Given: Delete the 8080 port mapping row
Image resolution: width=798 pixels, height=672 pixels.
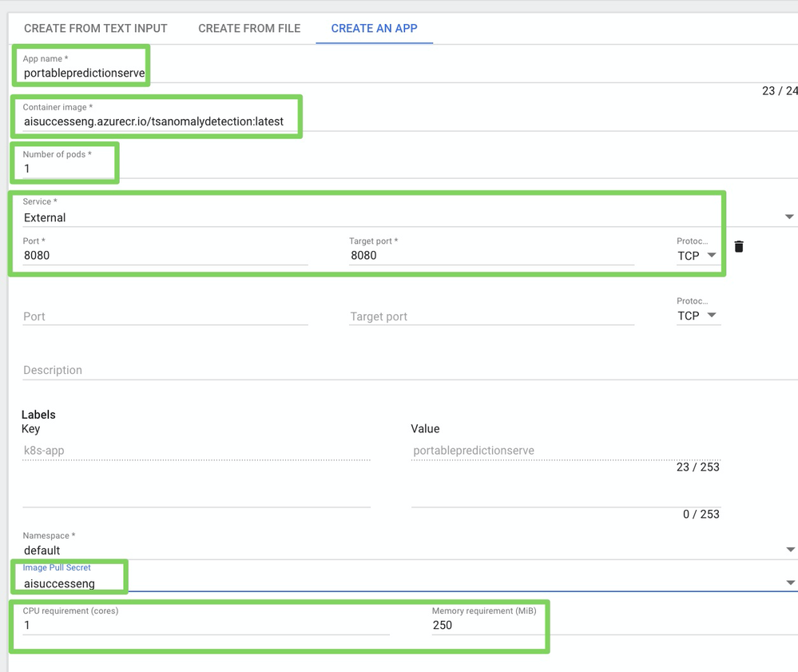Looking at the screenshot, I should pos(739,246).
